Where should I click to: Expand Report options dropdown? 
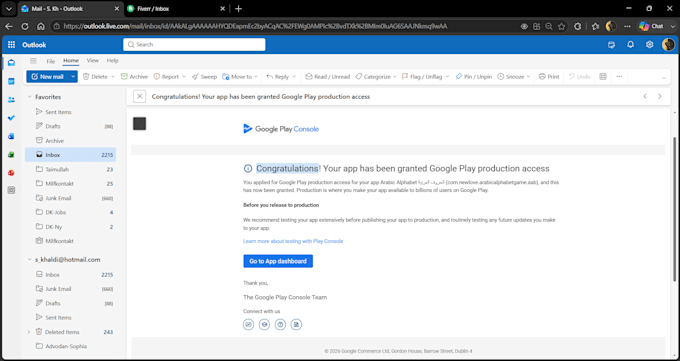coord(184,76)
